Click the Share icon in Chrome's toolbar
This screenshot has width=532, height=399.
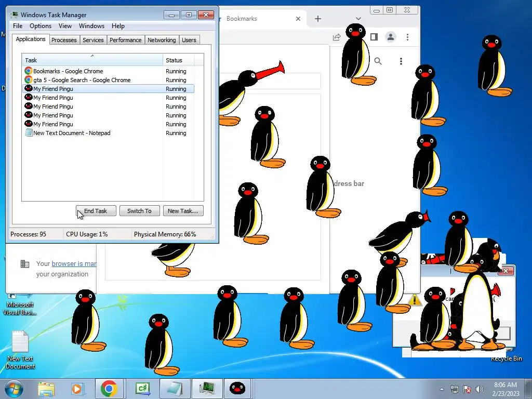[337, 37]
